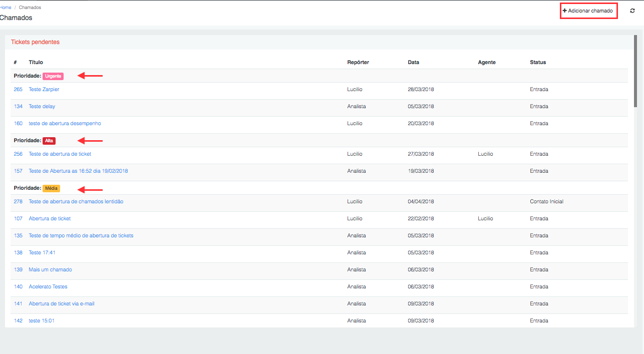Open ticket number 141
The height and width of the screenshot is (354, 644).
coord(18,303)
